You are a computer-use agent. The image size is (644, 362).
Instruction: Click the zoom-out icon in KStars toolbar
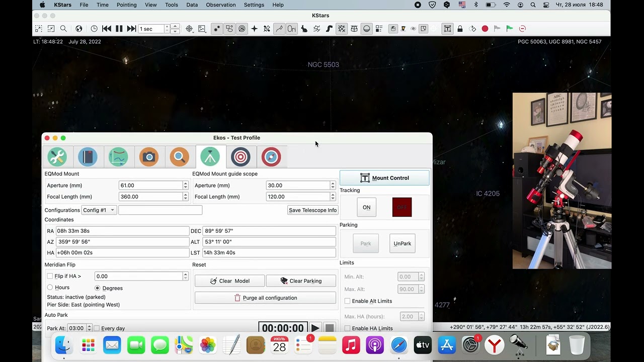coord(51,29)
